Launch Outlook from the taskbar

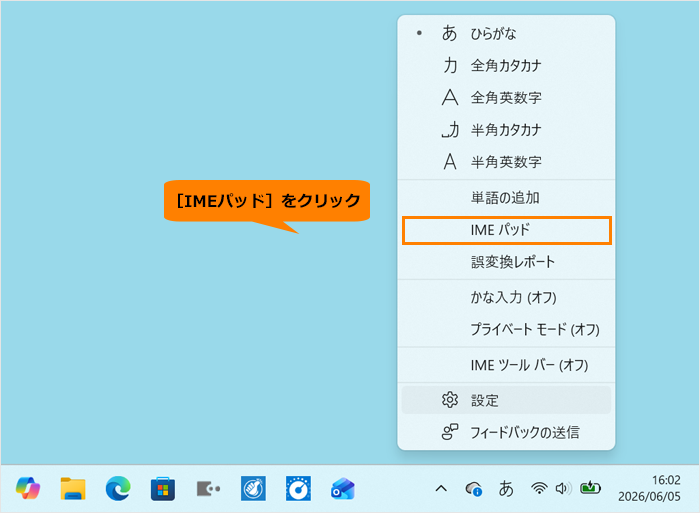click(x=343, y=489)
